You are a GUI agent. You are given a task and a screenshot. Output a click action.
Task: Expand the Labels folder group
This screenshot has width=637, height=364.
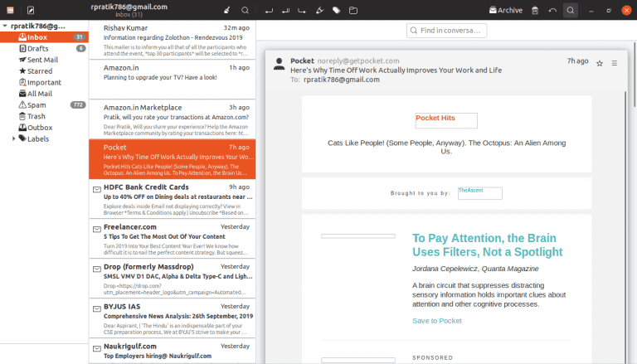tap(14, 138)
